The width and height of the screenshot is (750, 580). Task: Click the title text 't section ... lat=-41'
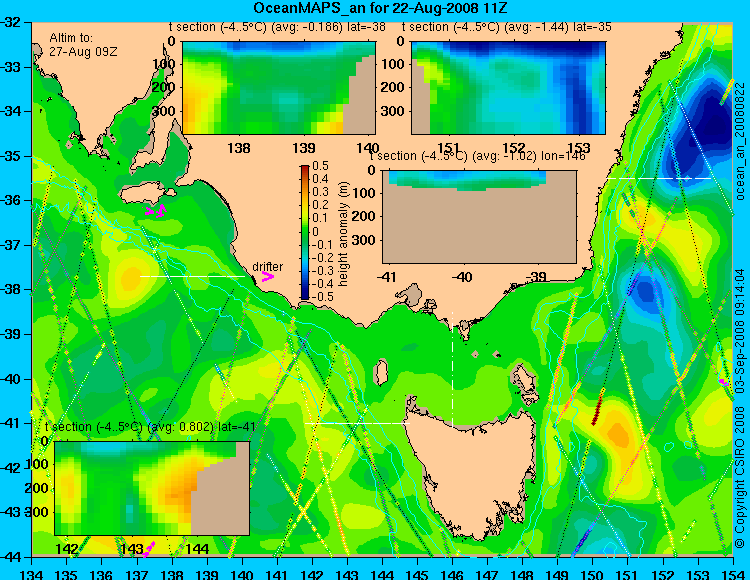pyautogui.click(x=150, y=427)
